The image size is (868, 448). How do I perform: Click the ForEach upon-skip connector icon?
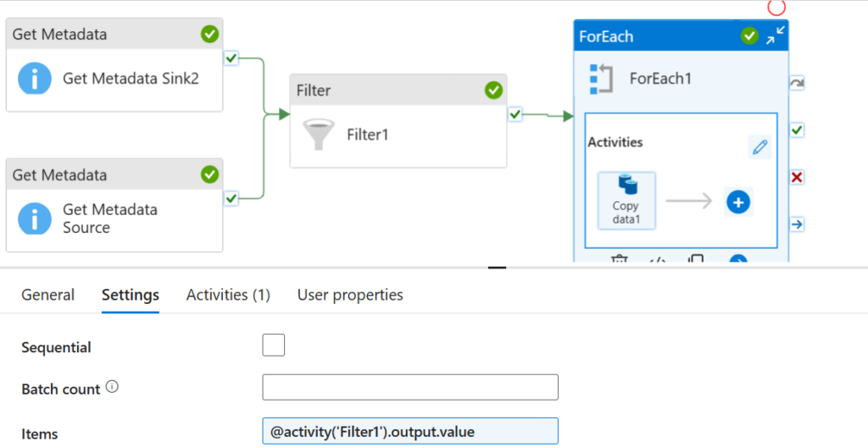797,83
